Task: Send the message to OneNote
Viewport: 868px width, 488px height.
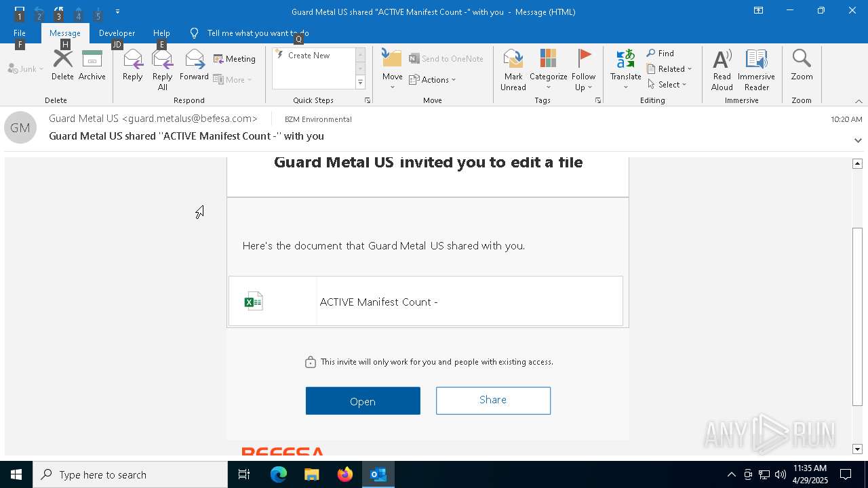Action: pos(446,59)
